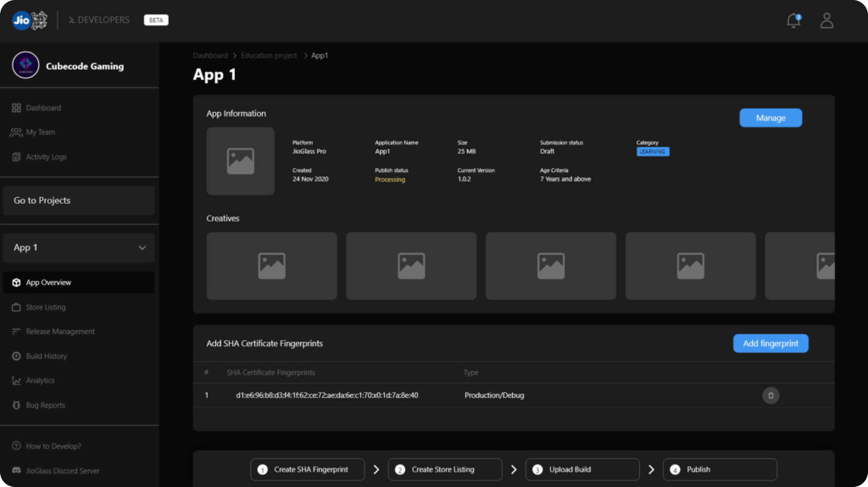Click the Manage button
Image resolution: width=868 pixels, height=487 pixels.
[771, 118]
